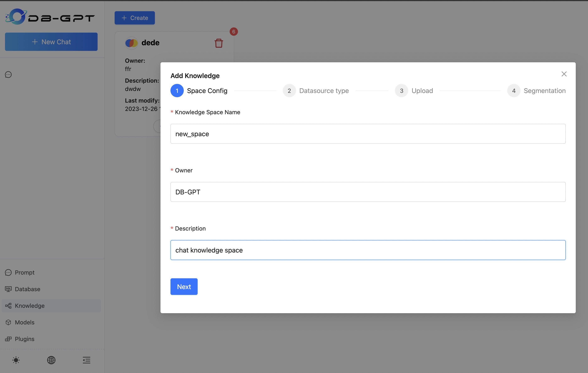Viewport: 588px width, 373px height.
Task: Start a New Chat
Action: coord(51,42)
